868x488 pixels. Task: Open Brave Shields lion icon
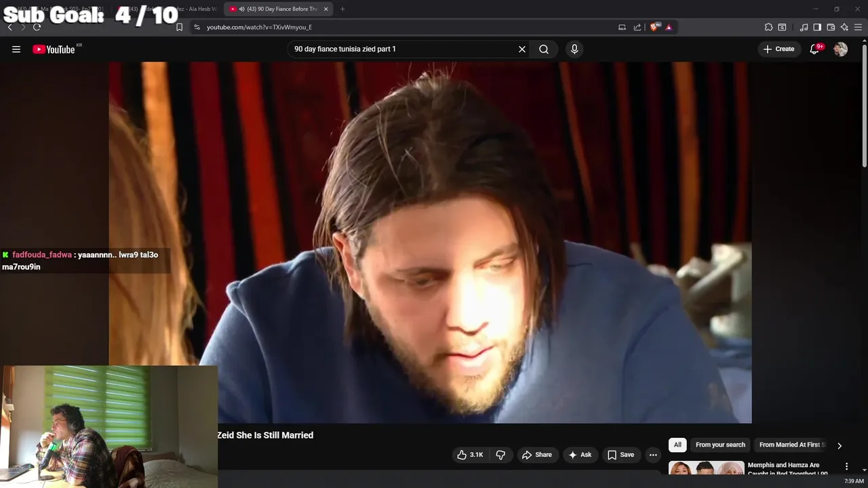[654, 27]
